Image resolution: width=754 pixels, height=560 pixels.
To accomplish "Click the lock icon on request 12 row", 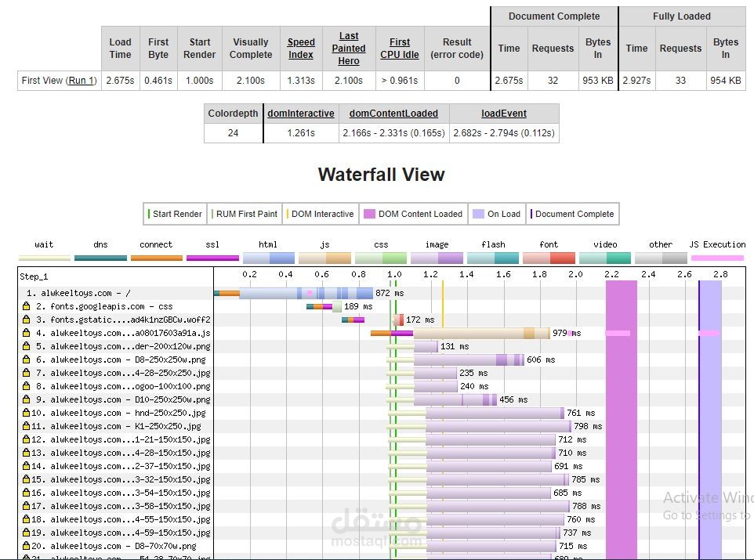I will 26,439.
